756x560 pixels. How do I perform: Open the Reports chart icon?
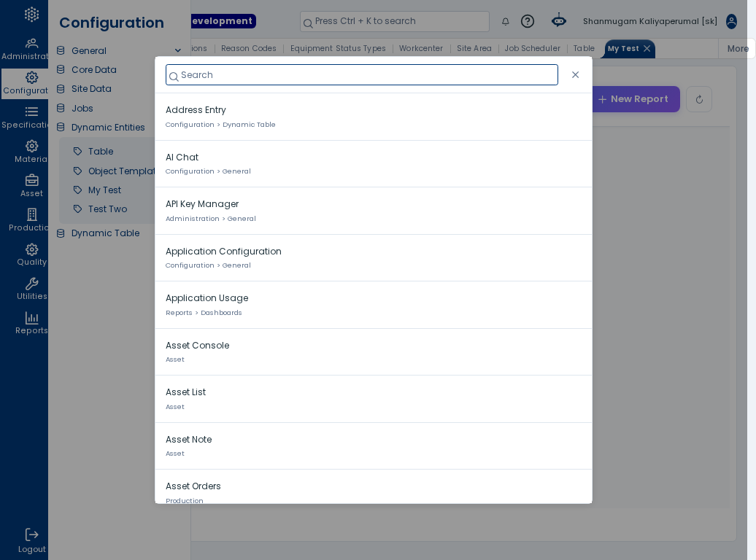(32, 318)
